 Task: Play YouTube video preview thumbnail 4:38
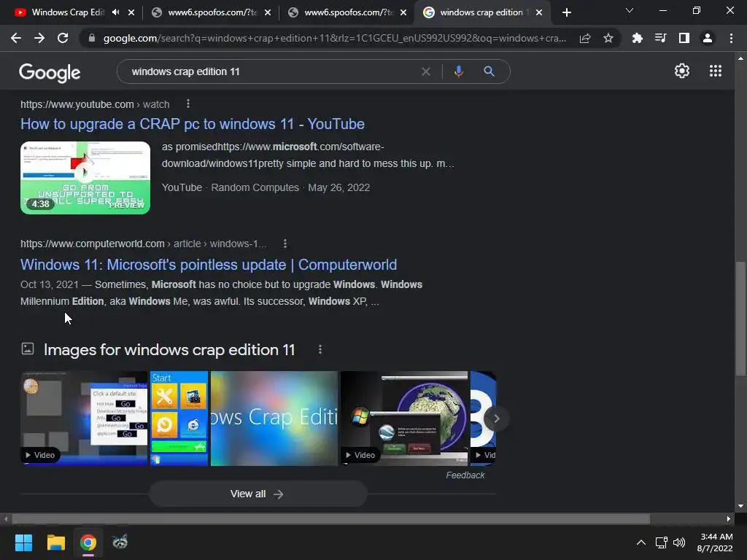85,178
